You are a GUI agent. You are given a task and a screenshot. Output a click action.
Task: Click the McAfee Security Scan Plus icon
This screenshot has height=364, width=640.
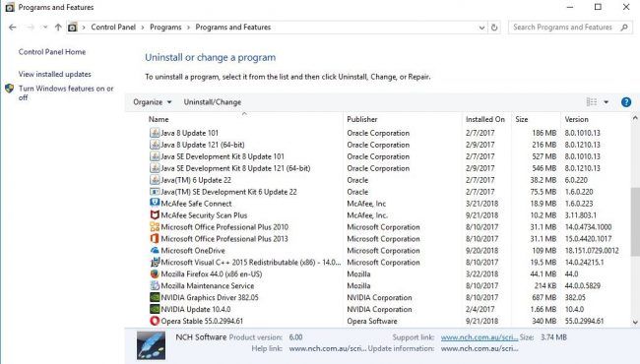[x=155, y=214]
